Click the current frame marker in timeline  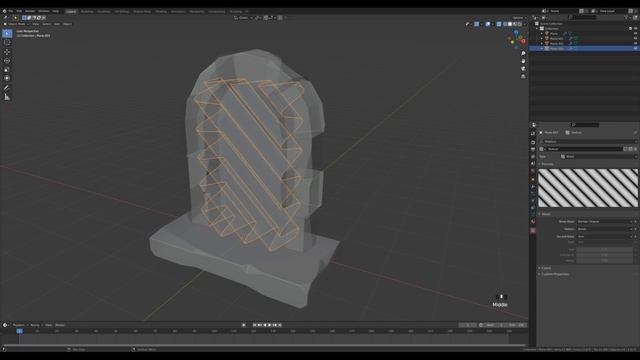coord(20,331)
